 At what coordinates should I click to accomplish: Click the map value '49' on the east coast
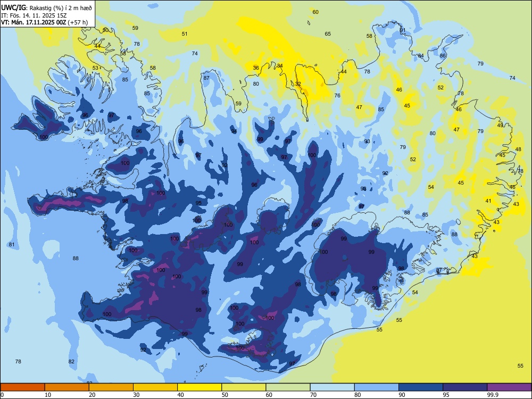pyautogui.click(x=500, y=125)
